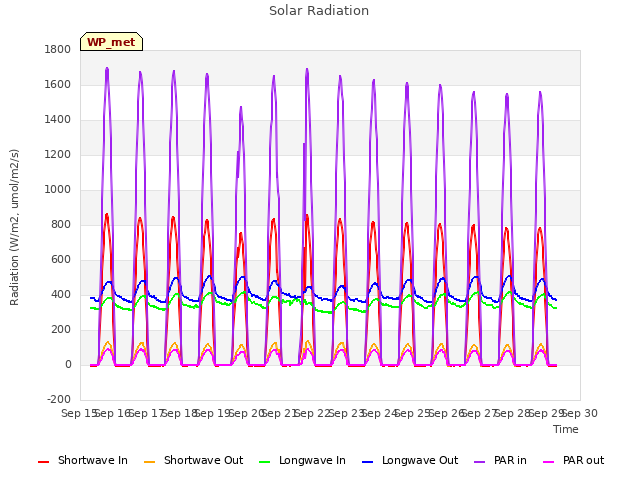The width and height of the screenshot is (640, 480).
Task: Click the Sep 25 x-axis label
Action: pyautogui.click(x=413, y=413)
